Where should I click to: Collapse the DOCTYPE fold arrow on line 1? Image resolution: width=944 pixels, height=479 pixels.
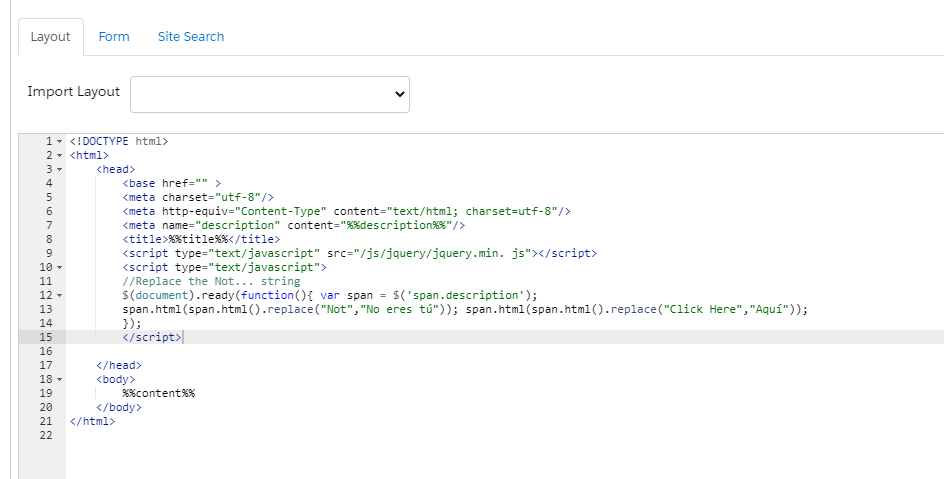(60, 141)
